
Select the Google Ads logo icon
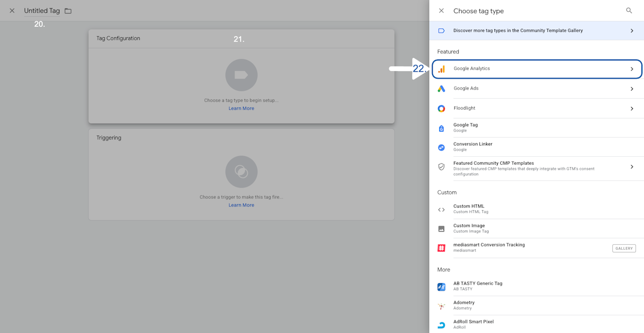coord(441,89)
